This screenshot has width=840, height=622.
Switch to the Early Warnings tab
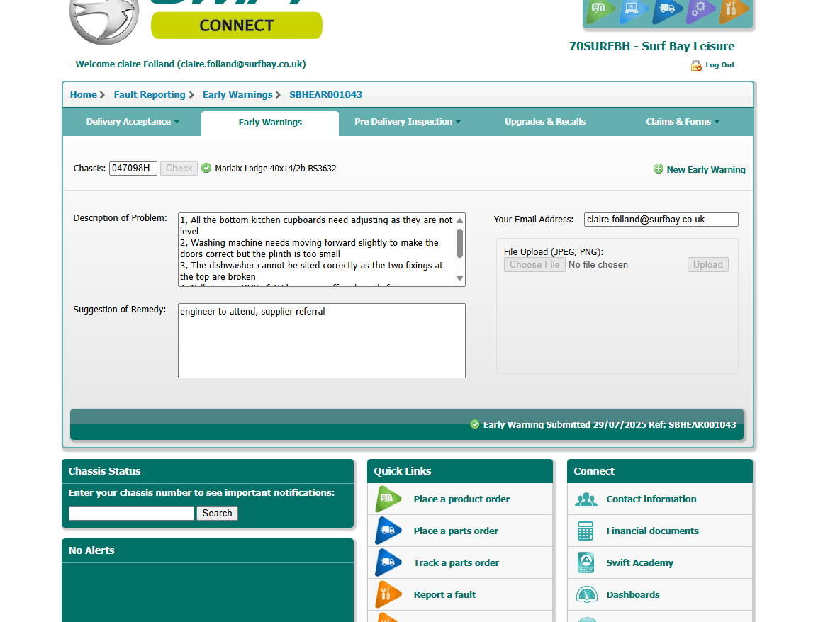click(270, 123)
